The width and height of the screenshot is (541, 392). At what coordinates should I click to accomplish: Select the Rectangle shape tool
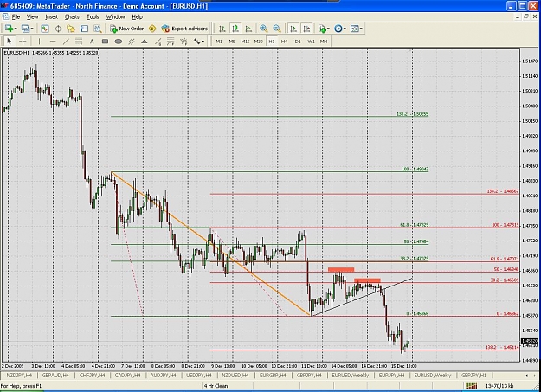point(105,42)
